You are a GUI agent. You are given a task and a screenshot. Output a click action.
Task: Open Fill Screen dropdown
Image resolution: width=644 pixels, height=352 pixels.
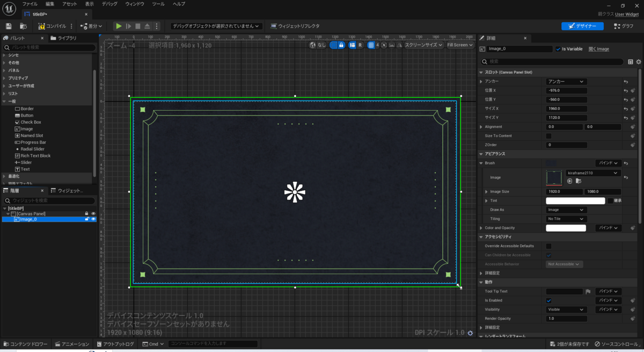(460, 45)
